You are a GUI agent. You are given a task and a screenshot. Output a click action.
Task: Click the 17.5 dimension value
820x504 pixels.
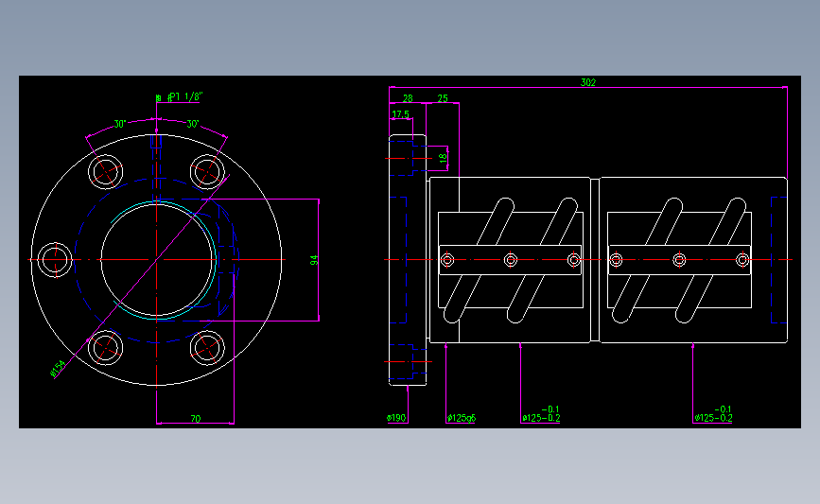coord(401,114)
